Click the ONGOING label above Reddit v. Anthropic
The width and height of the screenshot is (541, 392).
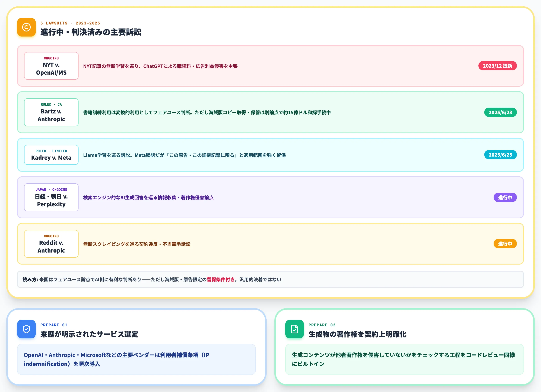pos(51,236)
